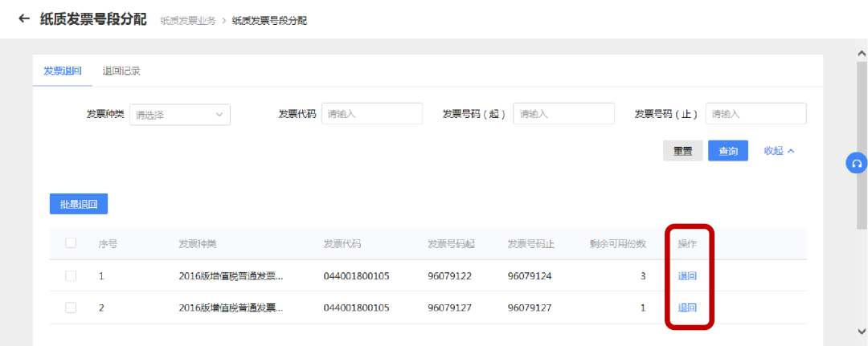This screenshot has height=346, width=868.
Task: Click the 重置 button
Action: (x=682, y=151)
